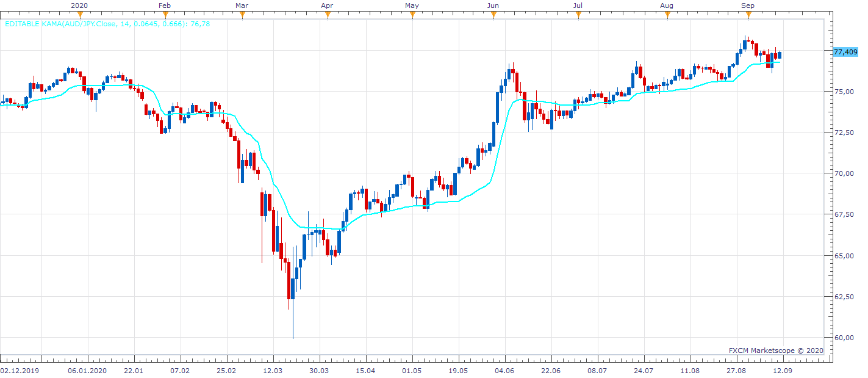Click the orange month marker under Sep
This screenshot has width=868, height=378.
(x=748, y=15)
